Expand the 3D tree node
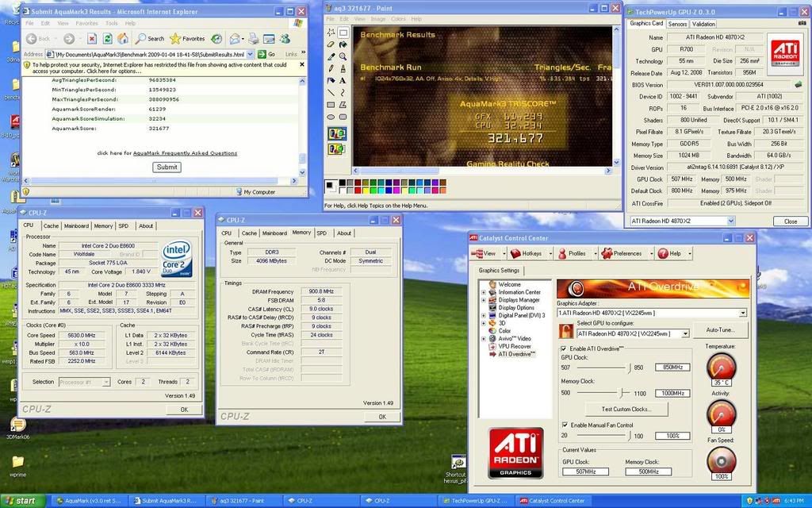 (x=484, y=323)
